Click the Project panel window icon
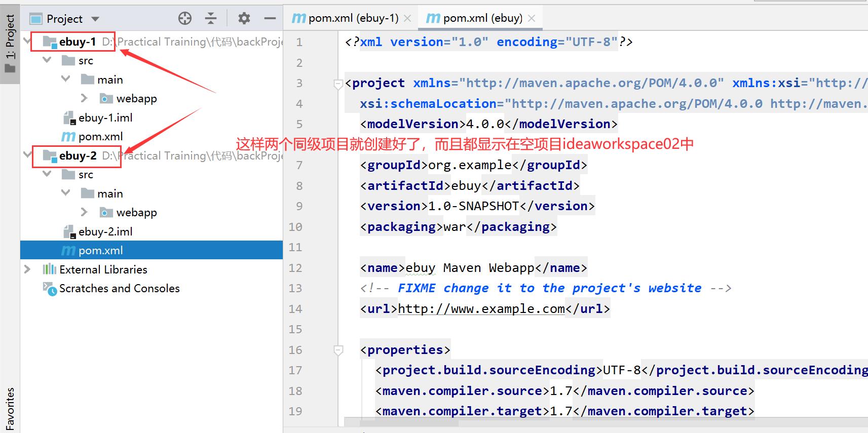Viewport: 868px width, 433px height. tap(36, 19)
